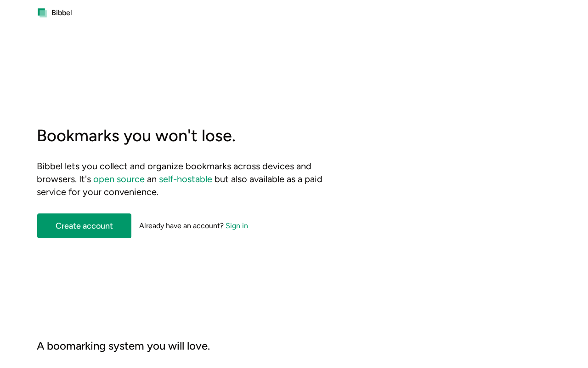Viewport: 588px width, 368px height.
Task: Click "It's" before the open source link
Action: point(85,179)
